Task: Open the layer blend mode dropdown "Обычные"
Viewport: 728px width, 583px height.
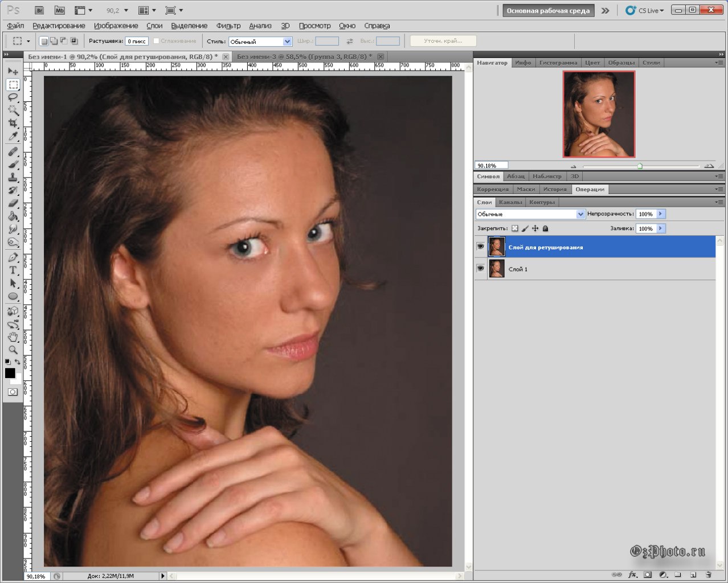Action: [530, 214]
